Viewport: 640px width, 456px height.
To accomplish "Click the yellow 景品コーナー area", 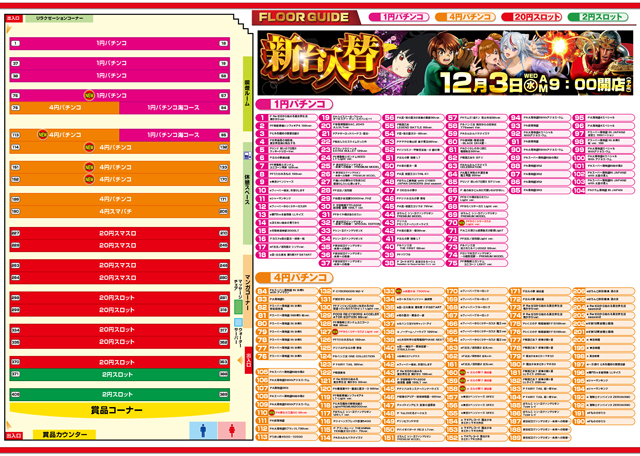I will 116,411.
